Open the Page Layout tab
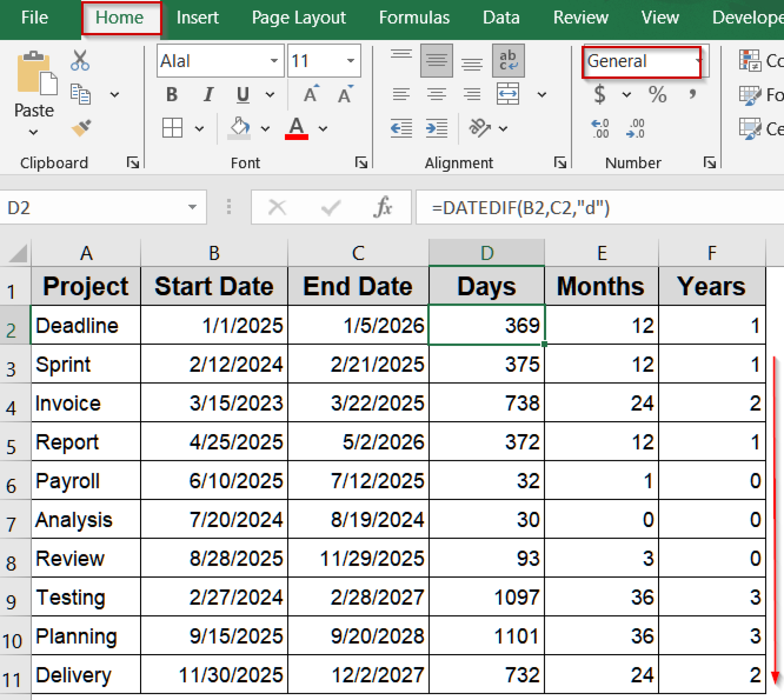The width and height of the screenshot is (784, 700). (298, 18)
